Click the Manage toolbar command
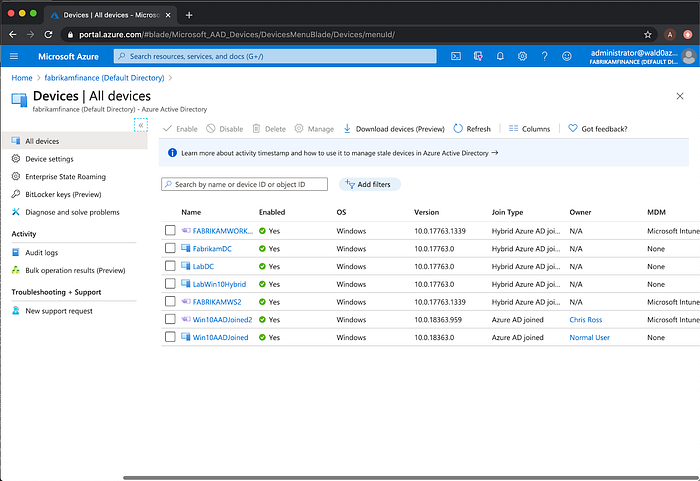Screen dimensions: 700x481 pyautogui.click(x=314, y=129)
